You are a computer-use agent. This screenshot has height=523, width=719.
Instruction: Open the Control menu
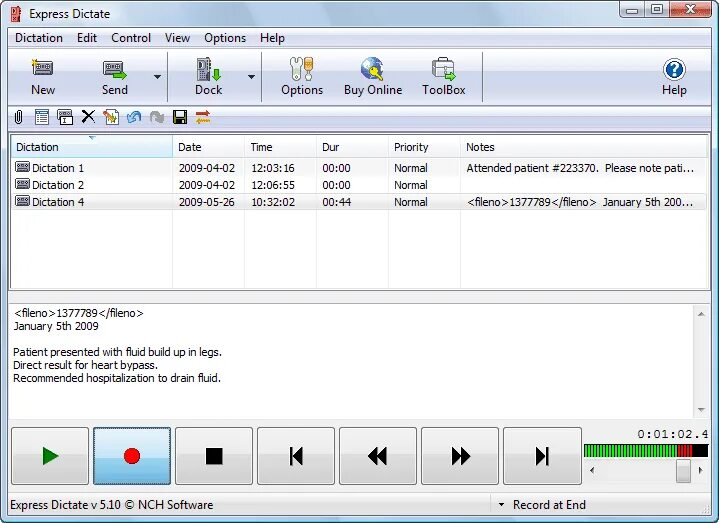pos(131,38)
